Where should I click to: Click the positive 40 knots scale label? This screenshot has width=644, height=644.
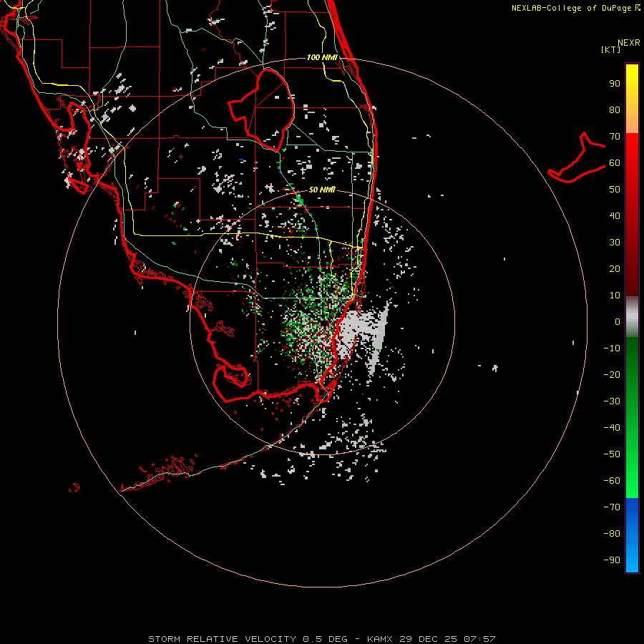pos(615,215)
